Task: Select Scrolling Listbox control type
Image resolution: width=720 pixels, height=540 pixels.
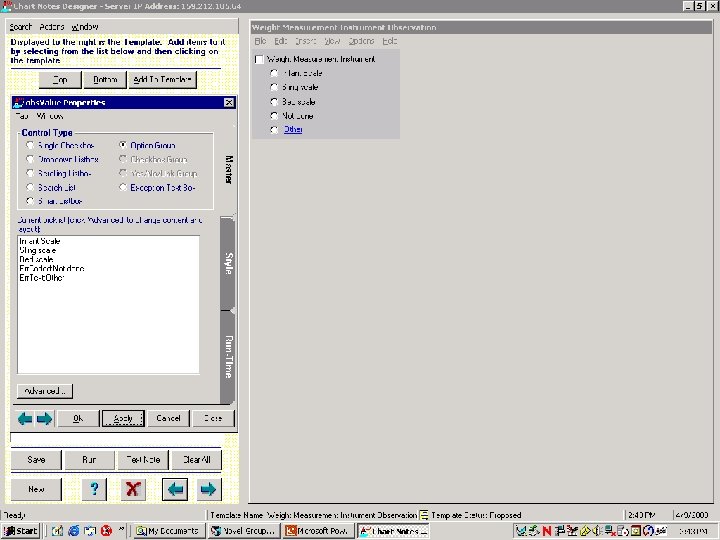Action: [31, 173]
